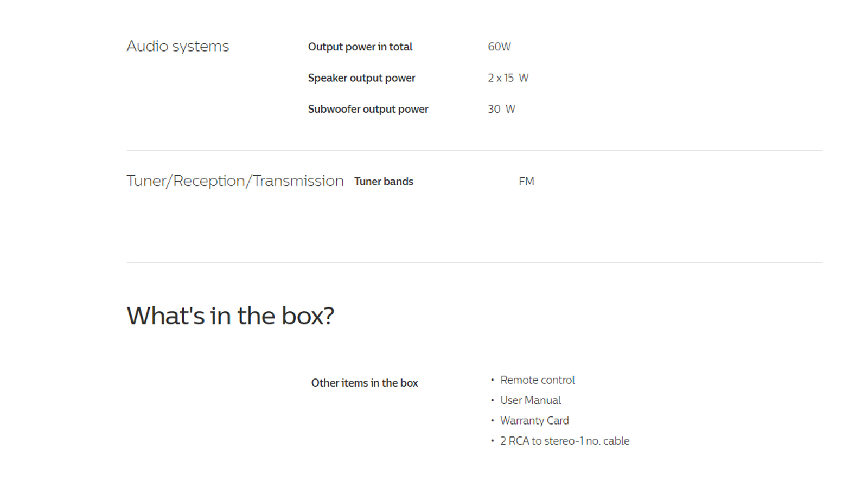The height and width of the screenshot is (488, 868).
Task: Click the What's in the box? heading
Action: click(x=231, y=316)
